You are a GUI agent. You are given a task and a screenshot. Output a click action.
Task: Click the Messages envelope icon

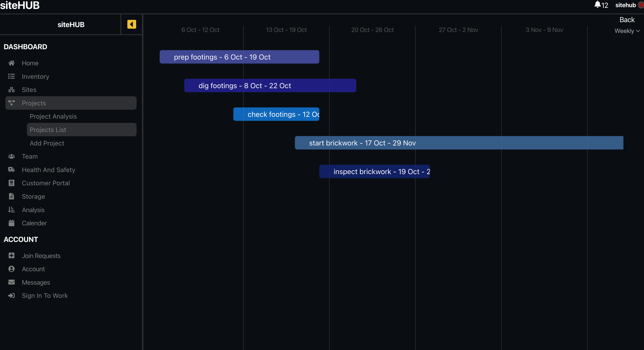click(11, 282)
